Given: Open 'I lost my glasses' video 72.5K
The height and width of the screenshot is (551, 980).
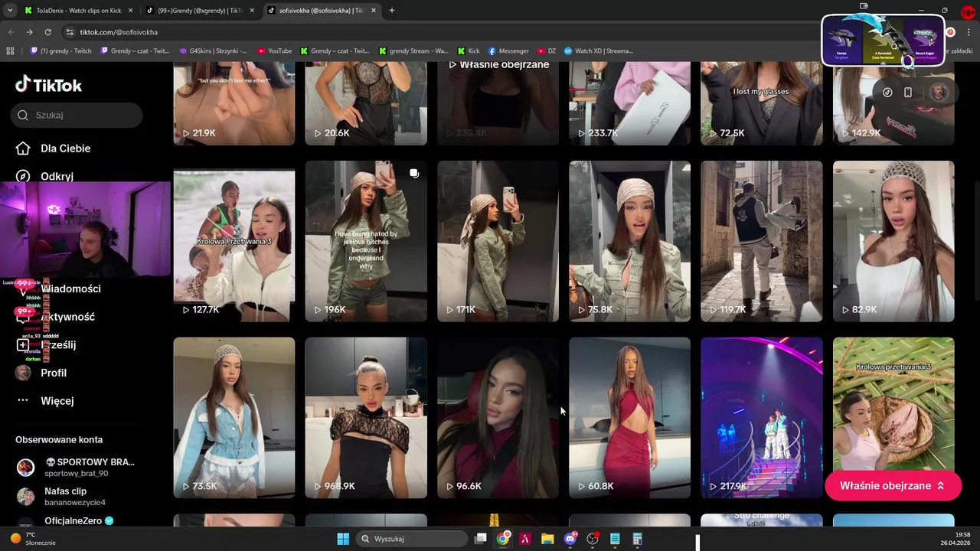Looking at the screenshot, I should pyautogui.click(x=762, y=103).
